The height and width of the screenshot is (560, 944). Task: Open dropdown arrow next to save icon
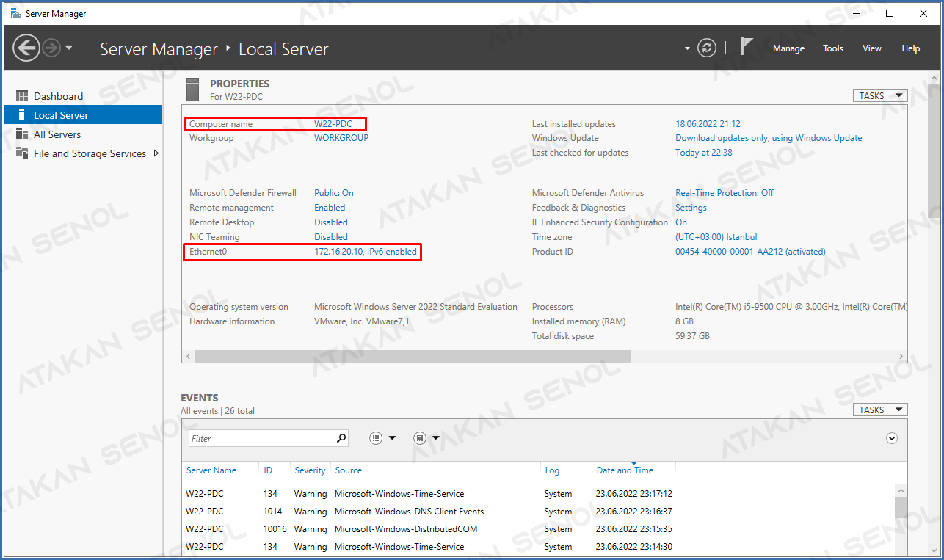(436, 438)
